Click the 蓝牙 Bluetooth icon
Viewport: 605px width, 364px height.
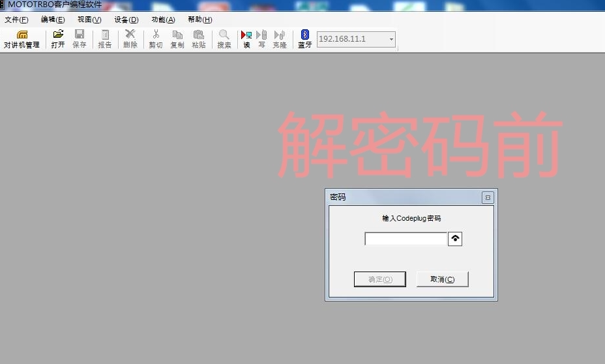click(305, 39)
